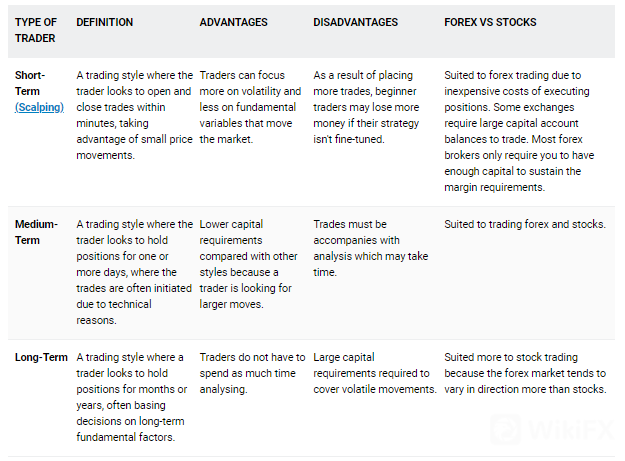Select the DISADVANTAGES column header
625x461 pixels.
tap(356, 22)
